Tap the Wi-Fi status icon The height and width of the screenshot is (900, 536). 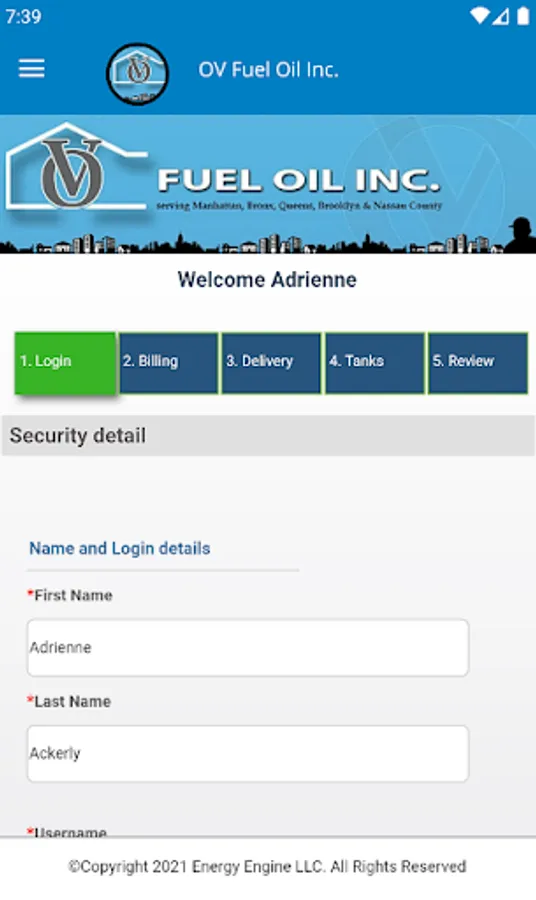(x=478, y=16)
